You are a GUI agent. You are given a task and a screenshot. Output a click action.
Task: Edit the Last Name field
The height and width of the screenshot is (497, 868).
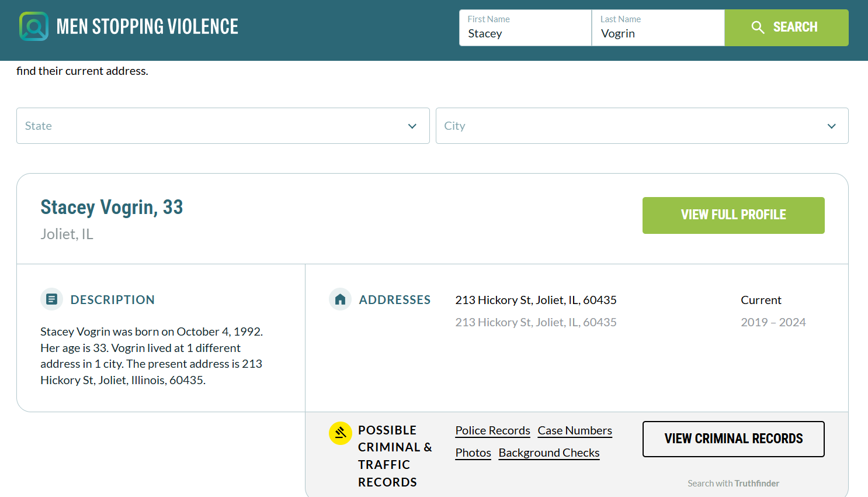(x=658, y=33)
